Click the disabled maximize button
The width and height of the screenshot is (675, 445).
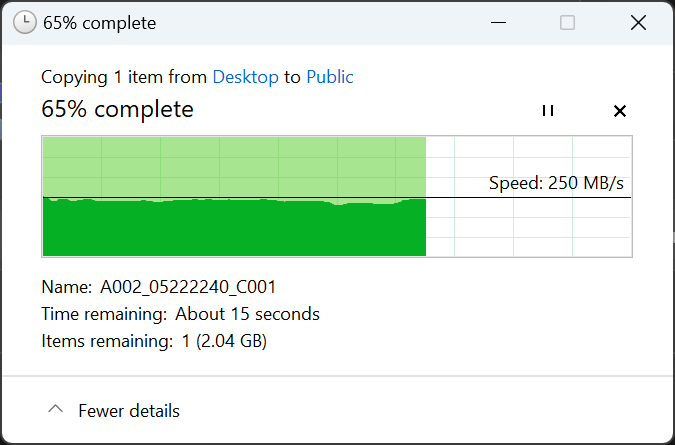(567, 22)
